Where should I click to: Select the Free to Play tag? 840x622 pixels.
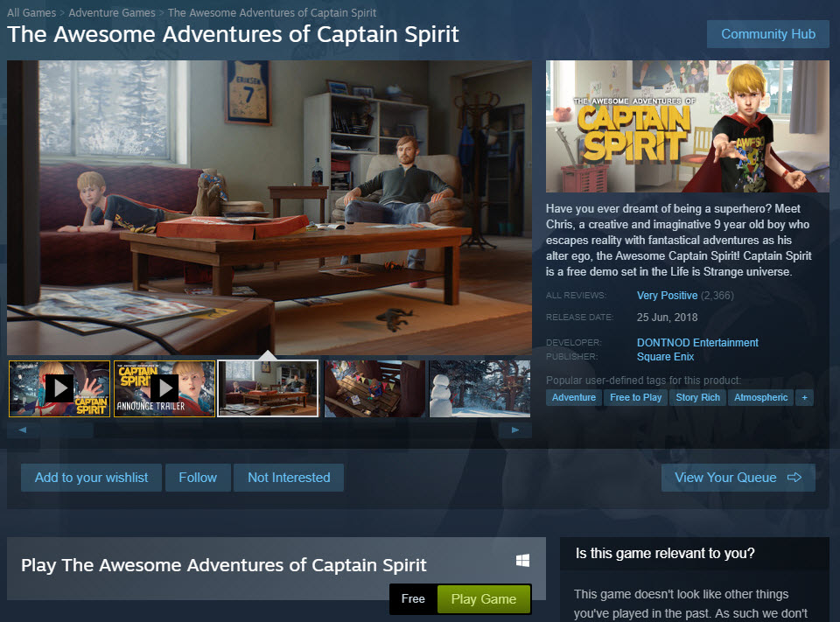pos(635,397)
